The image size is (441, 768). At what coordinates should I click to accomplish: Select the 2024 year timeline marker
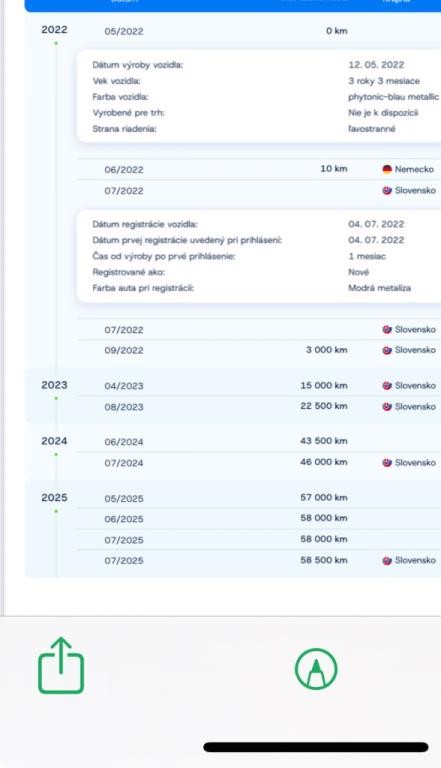pyautogui.click(x=54, y=441)
